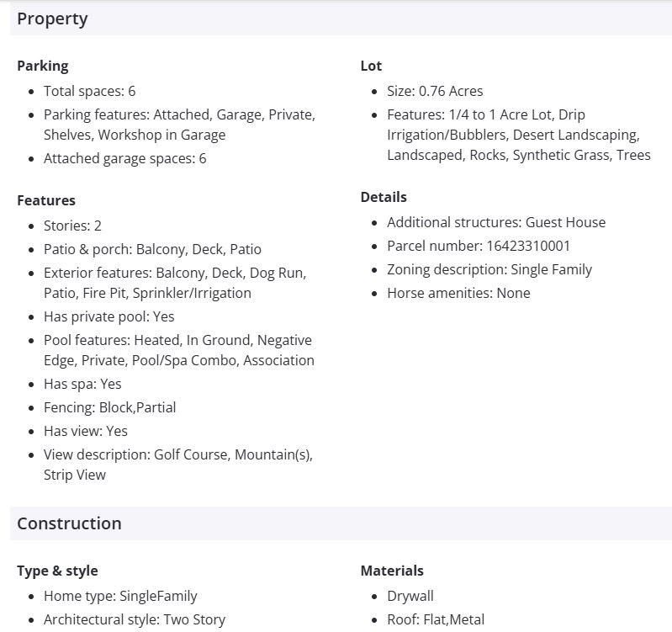Click the Details subsection heading
This screenshot has width=672, height=632.
click(384, 197)
